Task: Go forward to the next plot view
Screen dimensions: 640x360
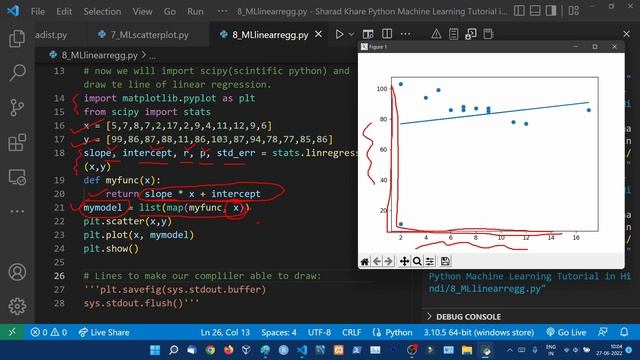Action: [x=389, y=261]
